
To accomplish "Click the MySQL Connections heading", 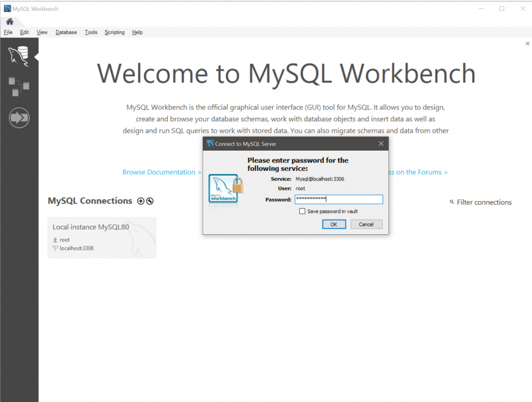I will tap(90, 201).
